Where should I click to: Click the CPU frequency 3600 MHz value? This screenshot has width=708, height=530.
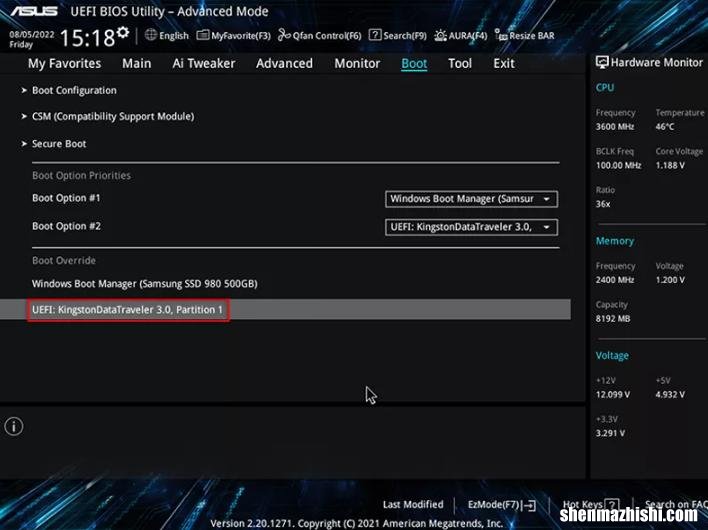coord(615,127)
